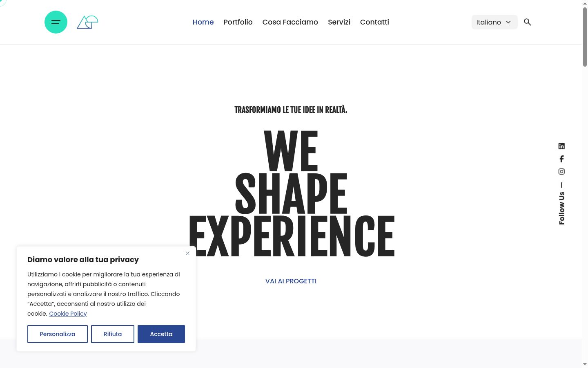Image resolution: width=588 pixels, height=368 pixels.
Task: Visit the Instagram social icon
Action: pyautogui.click(x=561, y=171)
